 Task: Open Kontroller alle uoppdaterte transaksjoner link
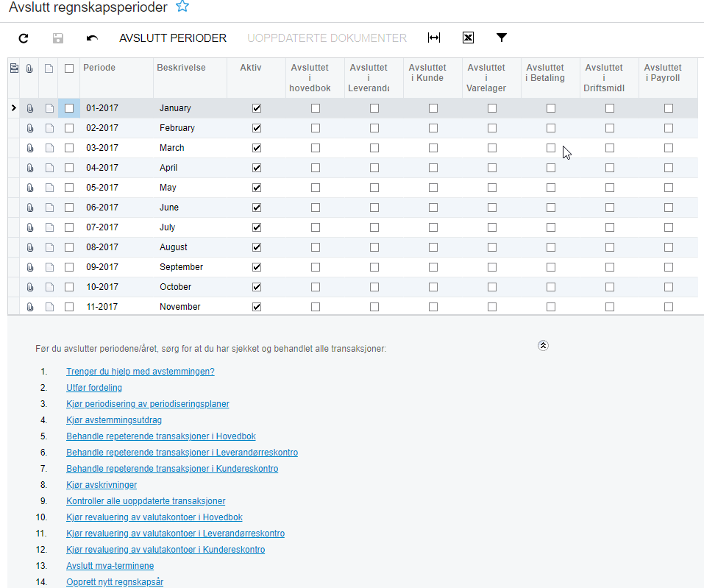(x=146, y=501)
